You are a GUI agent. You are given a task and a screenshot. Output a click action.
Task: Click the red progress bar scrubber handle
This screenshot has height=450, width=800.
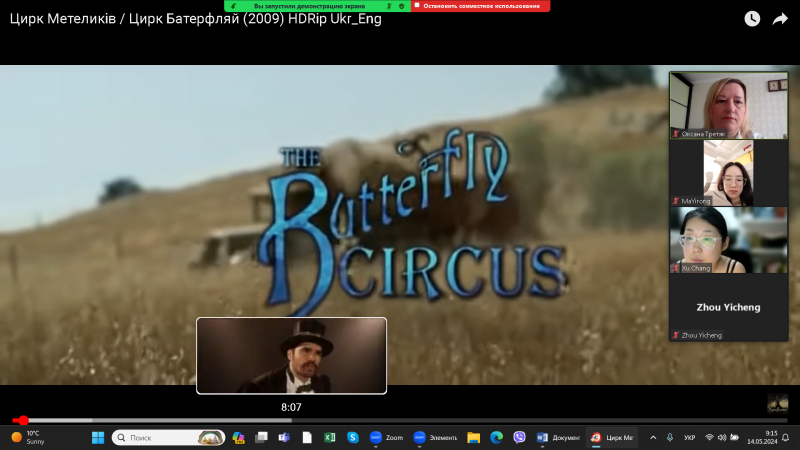23,420
